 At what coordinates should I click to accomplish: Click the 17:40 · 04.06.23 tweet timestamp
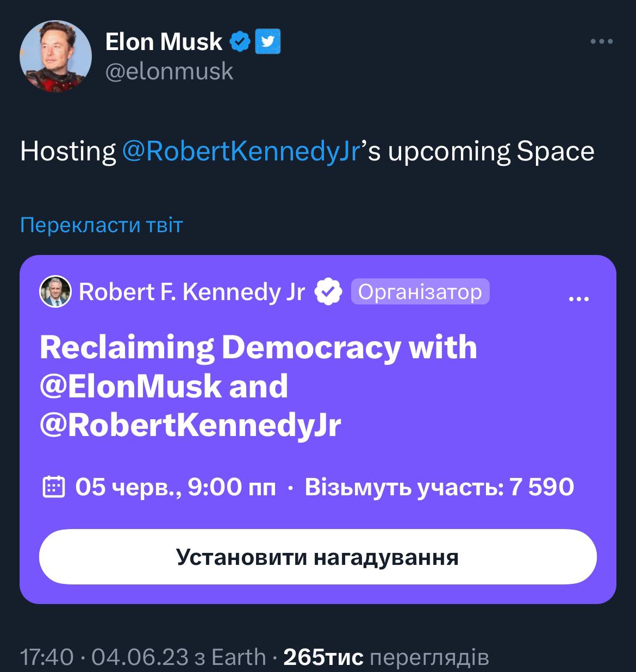coord(104,657)
